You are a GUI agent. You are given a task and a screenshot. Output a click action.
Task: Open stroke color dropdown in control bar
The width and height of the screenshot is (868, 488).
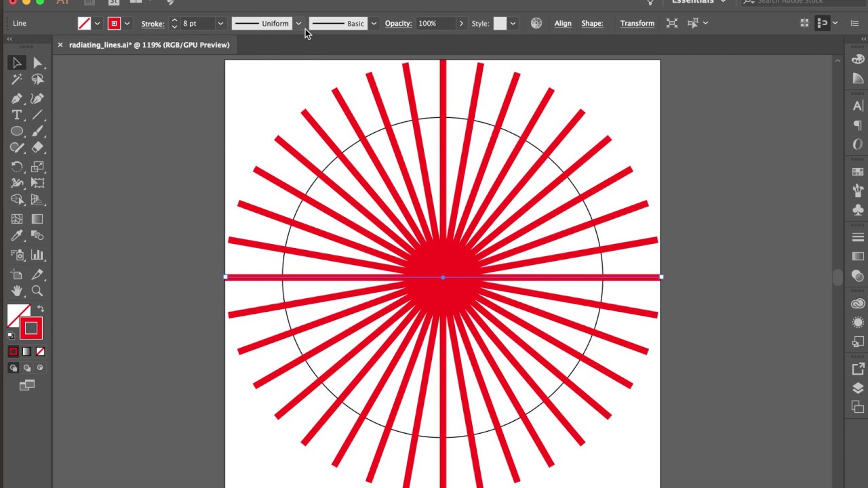[x=127, y=23]
